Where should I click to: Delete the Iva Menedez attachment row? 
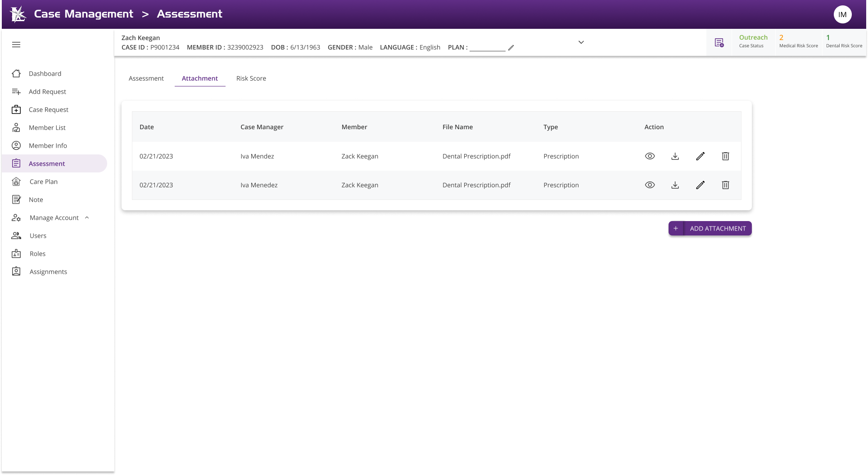tap(725, 185)
